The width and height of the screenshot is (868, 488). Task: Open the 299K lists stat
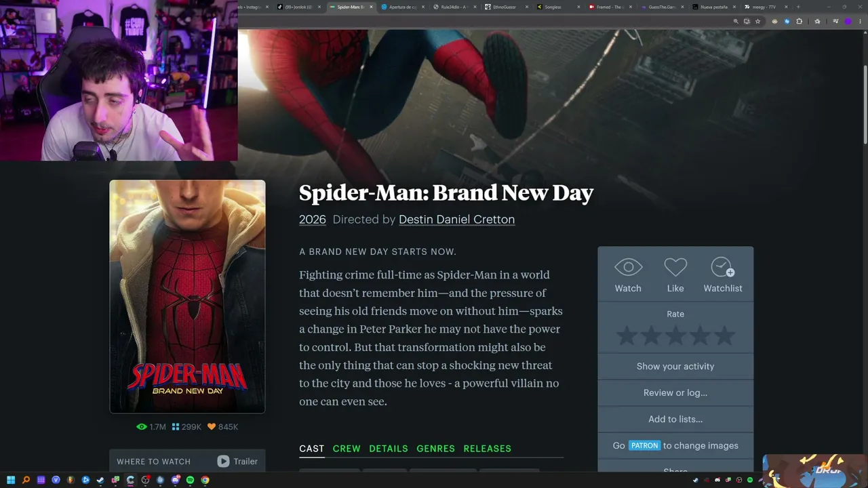point(186,427)
